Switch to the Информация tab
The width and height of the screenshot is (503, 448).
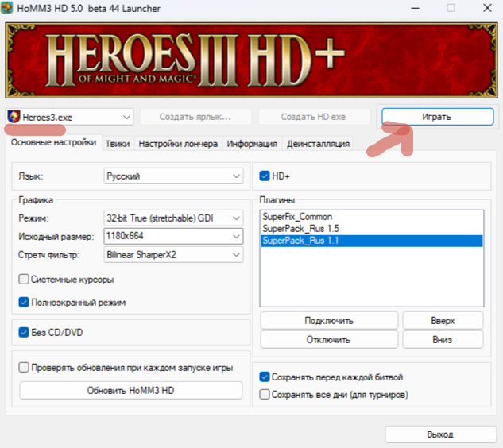[x=252, y=144]
